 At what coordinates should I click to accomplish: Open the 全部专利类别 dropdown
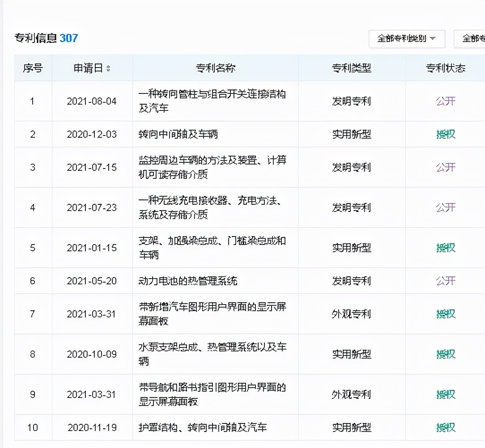[406, 38]
